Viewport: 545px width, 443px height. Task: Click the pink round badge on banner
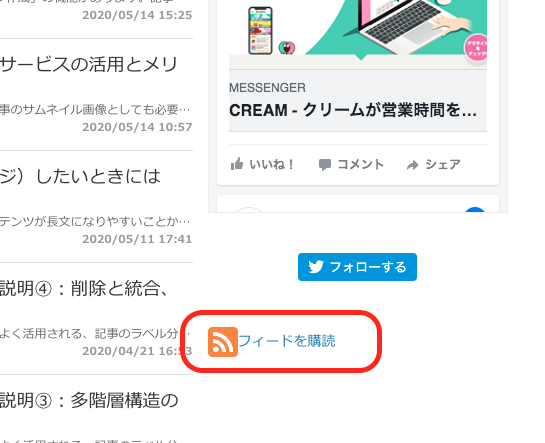[475, 48]
